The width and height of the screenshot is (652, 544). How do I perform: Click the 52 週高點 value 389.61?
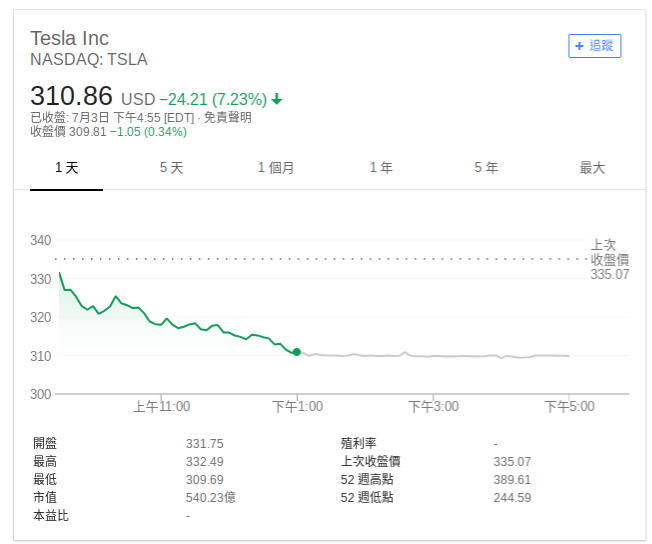point(512,480)
